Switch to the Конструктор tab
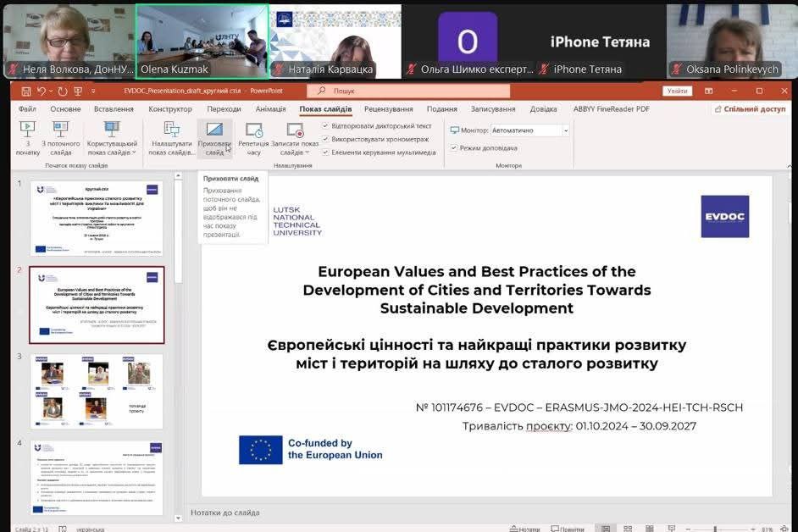This screenshot has width=798, height=532. tap(170, 109)
